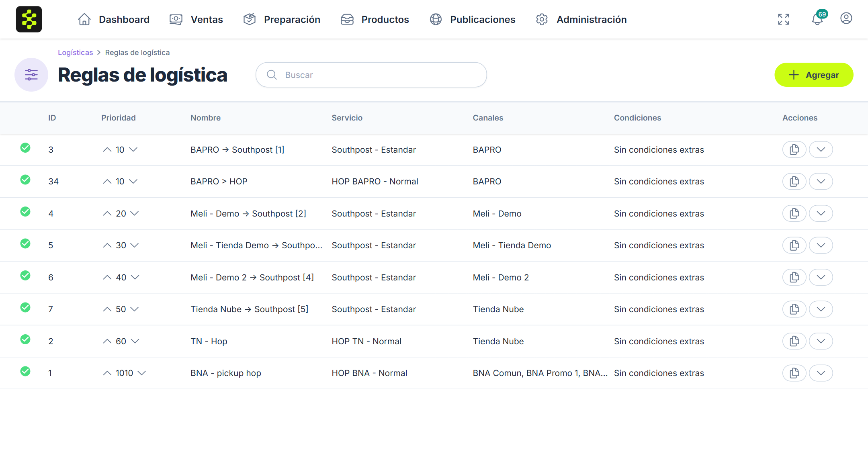
Task: Click the Agregar button
Action: (814, 75)
